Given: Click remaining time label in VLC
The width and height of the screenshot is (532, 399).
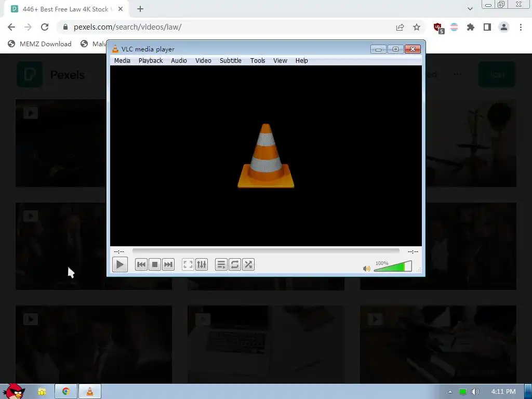Looking at the screenshot, I should (x=413, y=251).
